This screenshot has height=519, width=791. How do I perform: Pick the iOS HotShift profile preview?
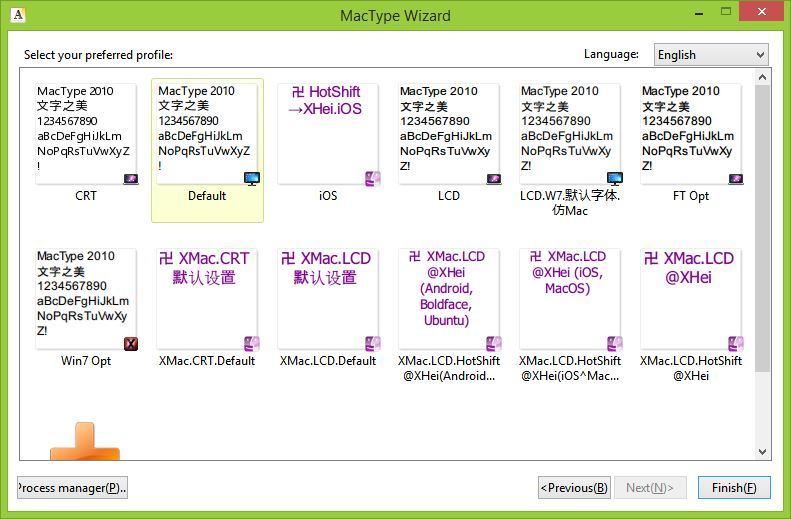(328, 134)
